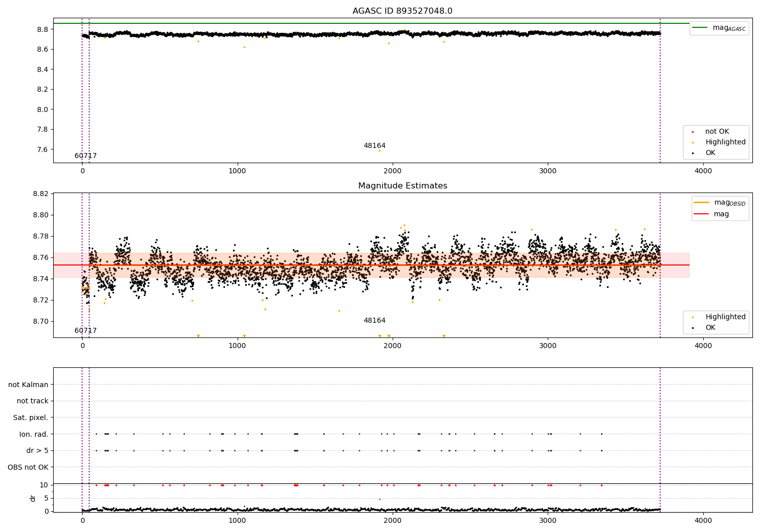This screenshot has height=532, width=760.
Task: Click the 'dr' y-axis label
Action: pos(33,498)
